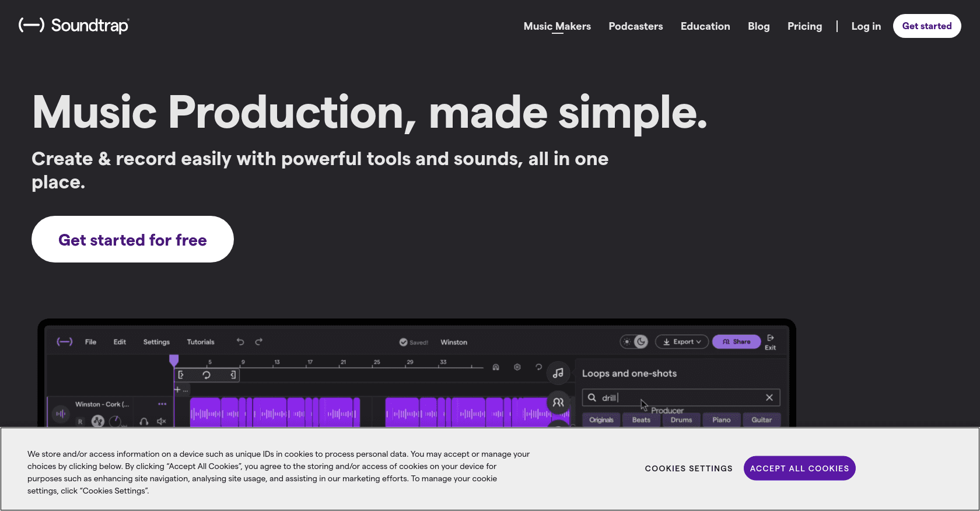Click the plus add marker icon
The height and width of the screenshot is (511, 980).
coord(178,389)
